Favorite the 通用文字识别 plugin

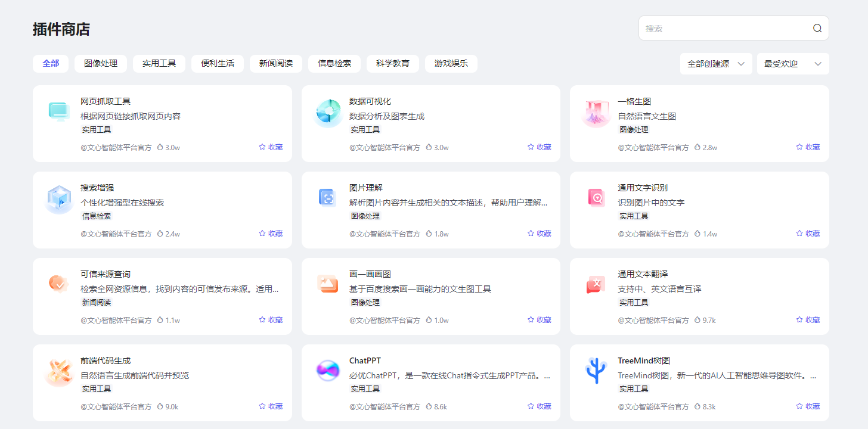pos(808,234)
